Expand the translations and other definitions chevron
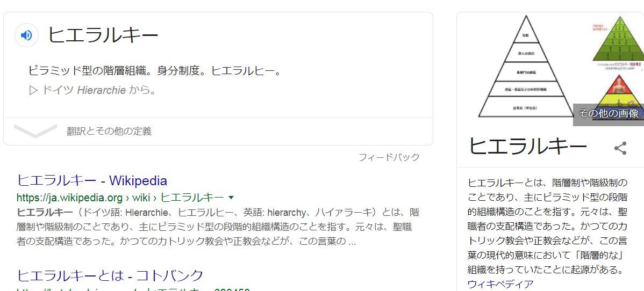Screen dimensions: 644x291 [35, 131]
